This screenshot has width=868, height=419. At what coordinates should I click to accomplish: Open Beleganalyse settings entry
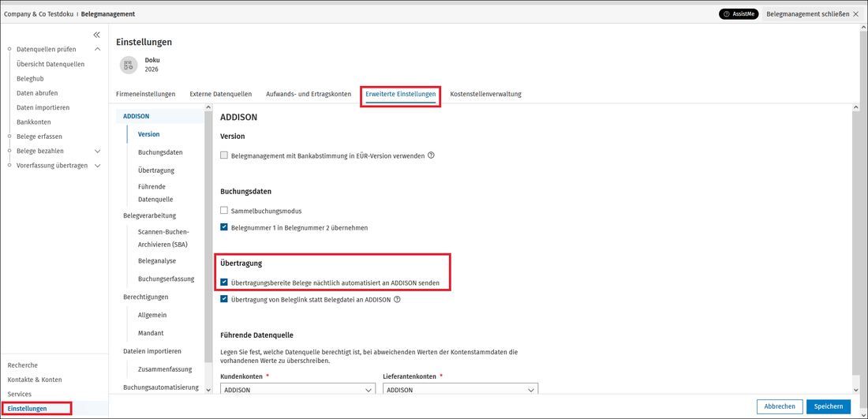coord(157,260)
